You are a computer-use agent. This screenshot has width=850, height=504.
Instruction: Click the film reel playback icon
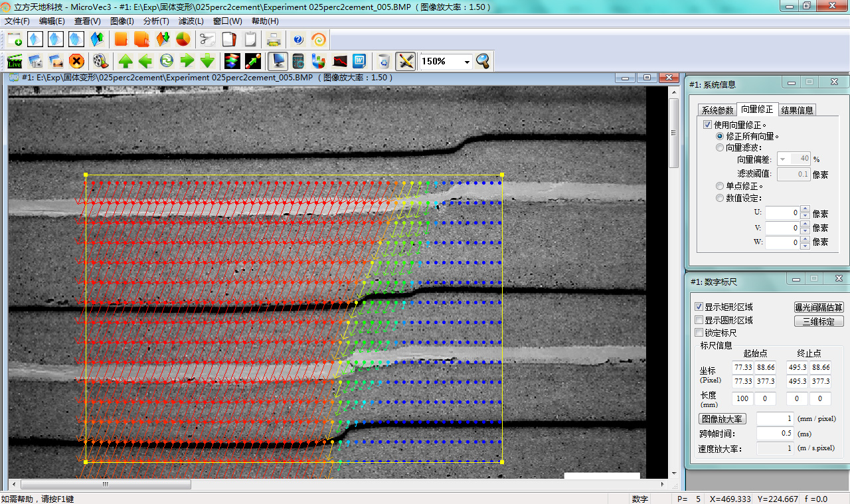click(101, 61)
